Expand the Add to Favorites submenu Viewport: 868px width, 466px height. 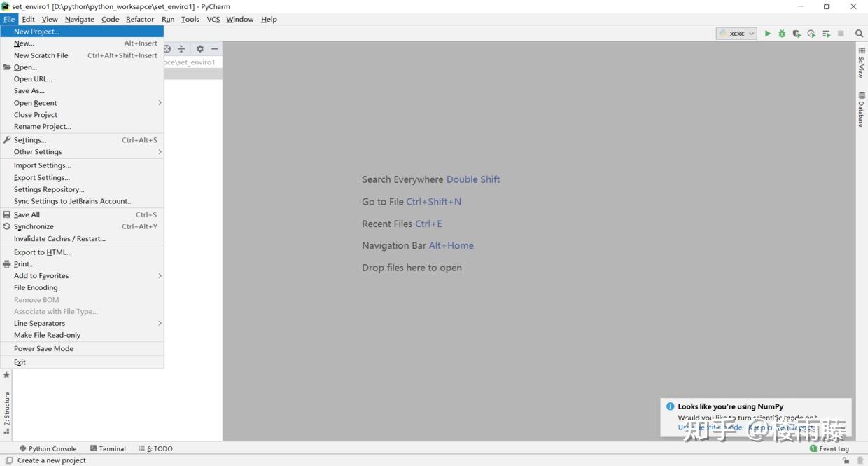pos(82,276)
